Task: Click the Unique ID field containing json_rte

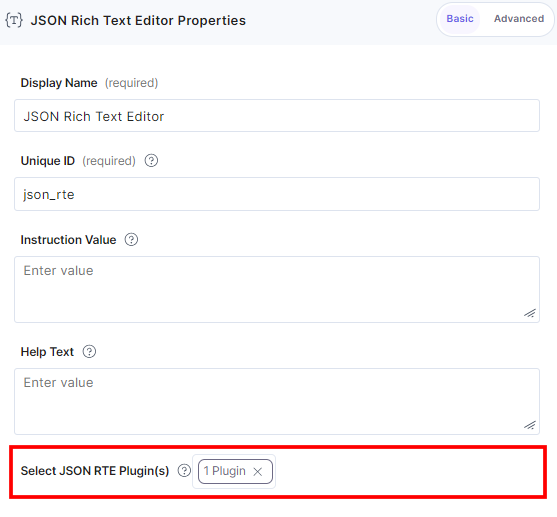Action: (x=277, y=194)
